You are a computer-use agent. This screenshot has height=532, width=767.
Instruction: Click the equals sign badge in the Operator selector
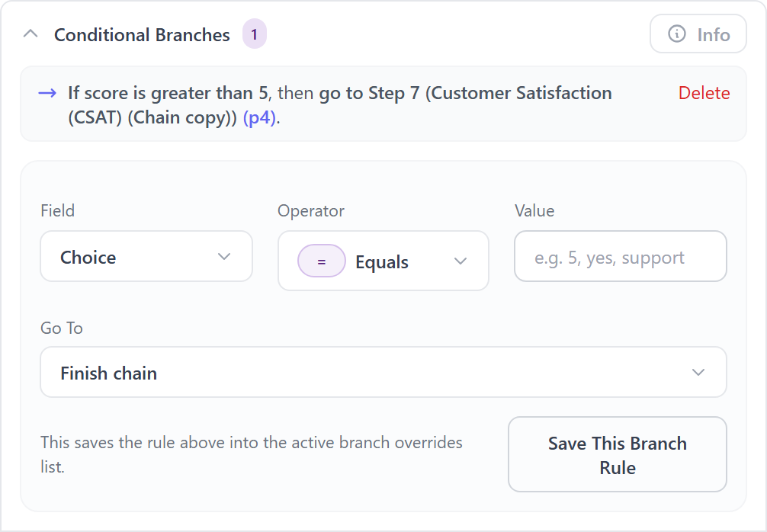(321, 261)
